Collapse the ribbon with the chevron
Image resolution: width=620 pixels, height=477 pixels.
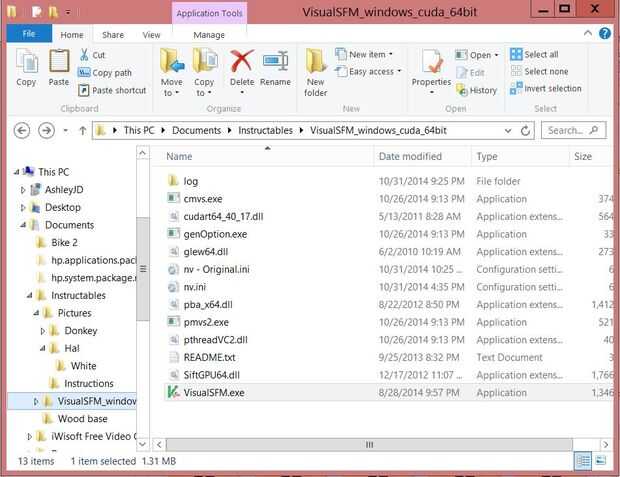[x=588, y=33]
